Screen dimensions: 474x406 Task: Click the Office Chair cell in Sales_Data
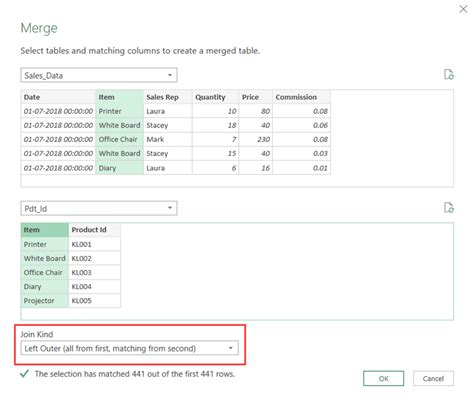pyautogui.click(x=120, y=139)
